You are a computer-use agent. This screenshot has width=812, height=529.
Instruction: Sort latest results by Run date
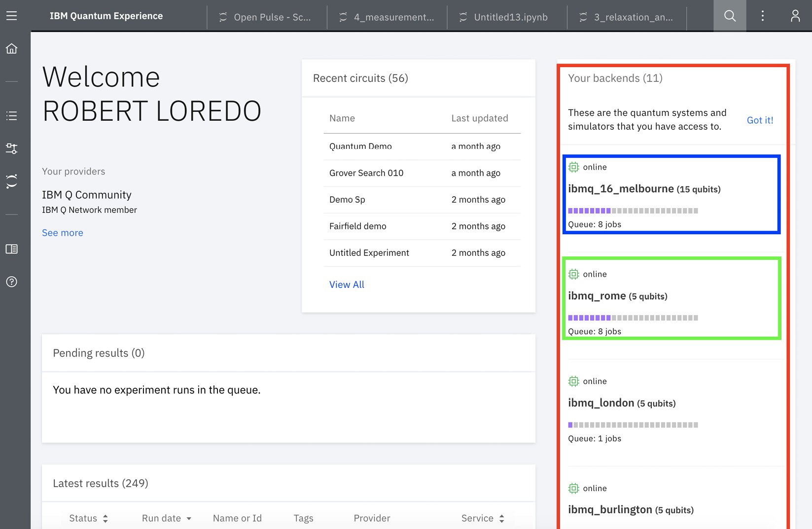(166, 518)
